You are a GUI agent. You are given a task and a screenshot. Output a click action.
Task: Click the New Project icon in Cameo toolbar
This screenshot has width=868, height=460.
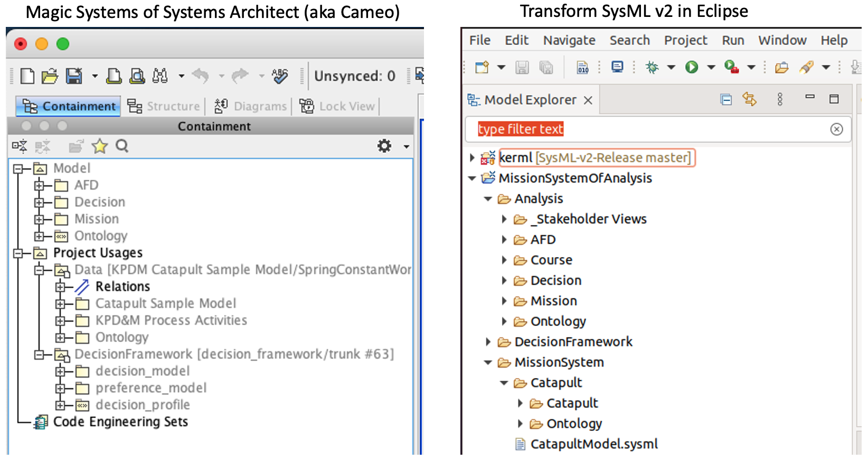tap(27, 77)
